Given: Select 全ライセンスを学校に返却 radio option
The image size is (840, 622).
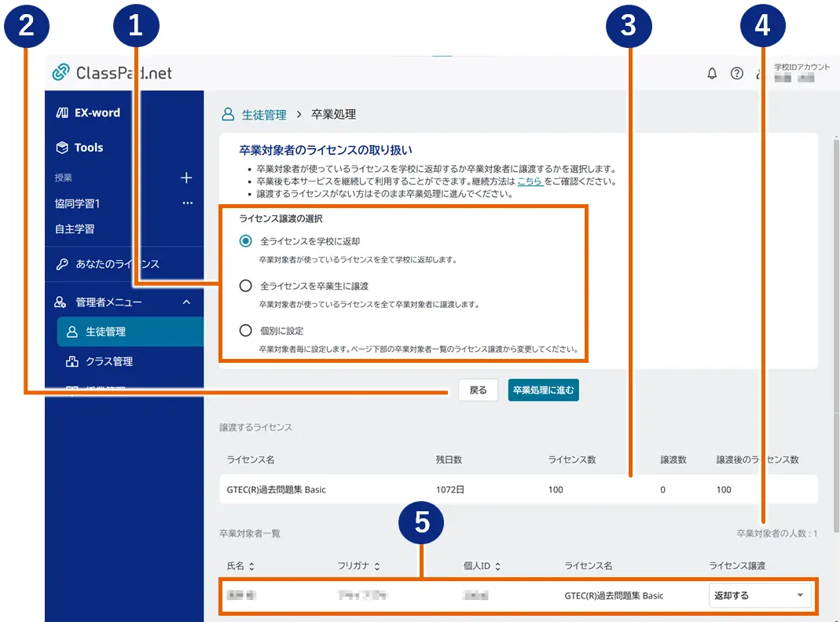Looking at the screenshot, I should click(246, 241).
